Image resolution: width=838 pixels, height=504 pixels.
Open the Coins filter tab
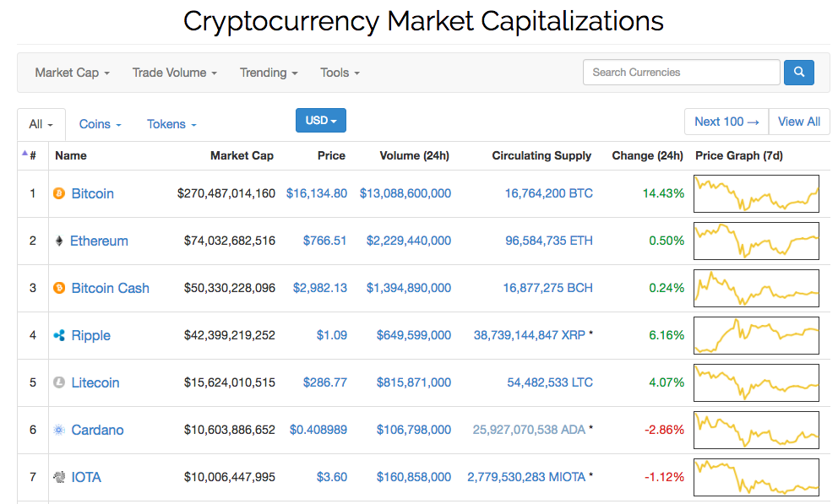[x=100, y=124]
